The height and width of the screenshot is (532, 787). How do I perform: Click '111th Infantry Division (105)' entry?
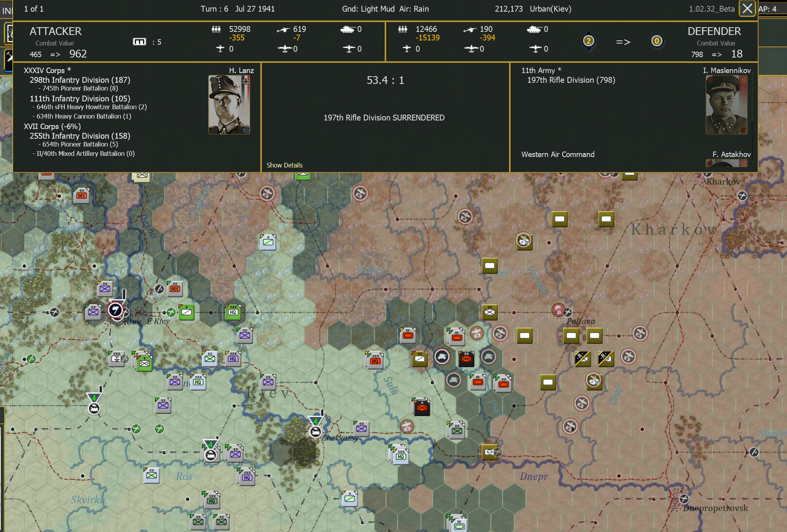[80, 99]
